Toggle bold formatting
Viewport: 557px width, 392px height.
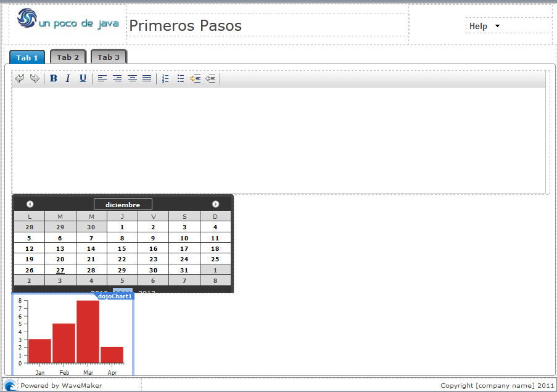click(54, 79)
